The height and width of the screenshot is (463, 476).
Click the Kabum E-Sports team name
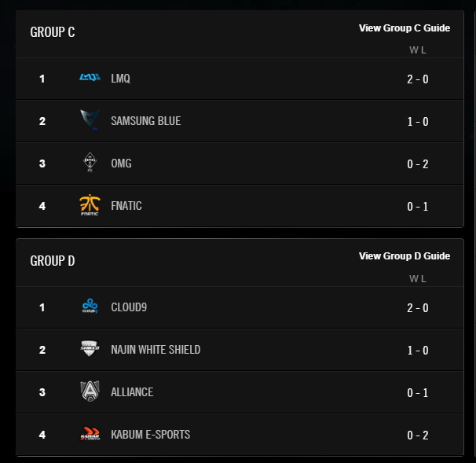click(151, 435)
